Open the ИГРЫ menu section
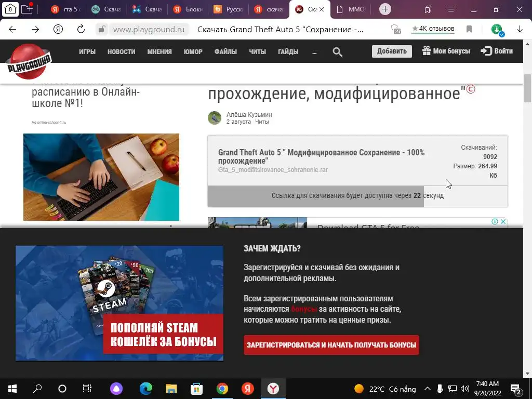 tap(87, 51)
